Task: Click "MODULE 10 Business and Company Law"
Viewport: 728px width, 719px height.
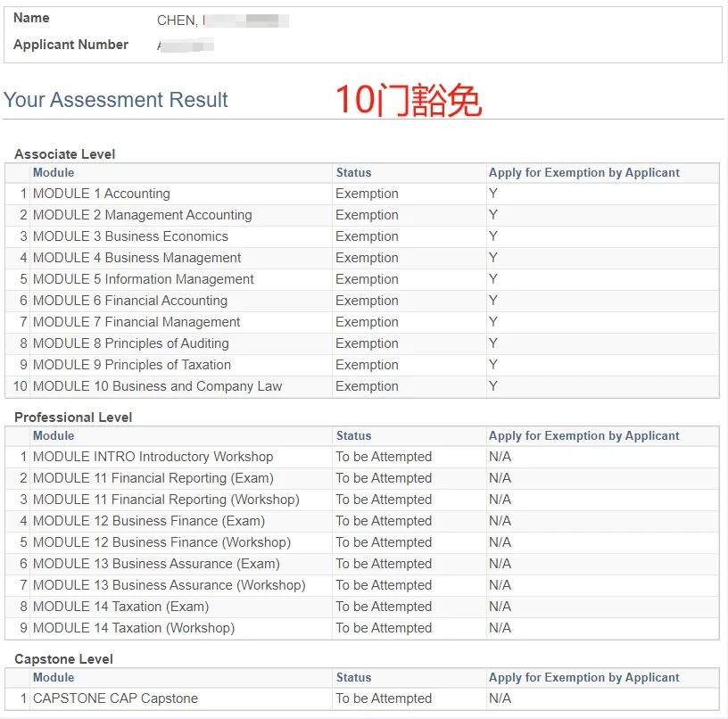Action: pos(157,386)
